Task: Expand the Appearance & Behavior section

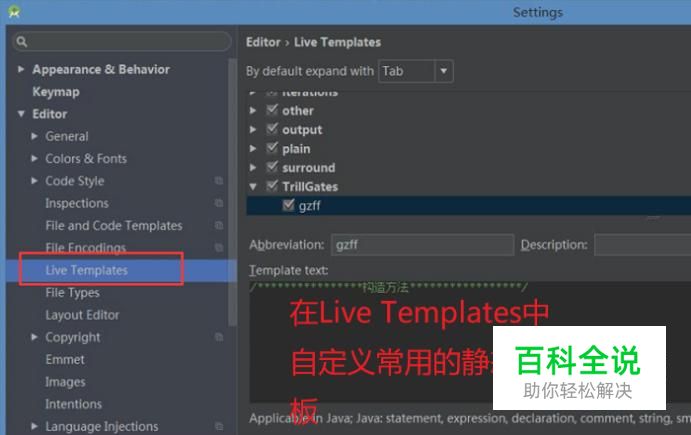Action: pyautogui.click(x=21, y=69)
